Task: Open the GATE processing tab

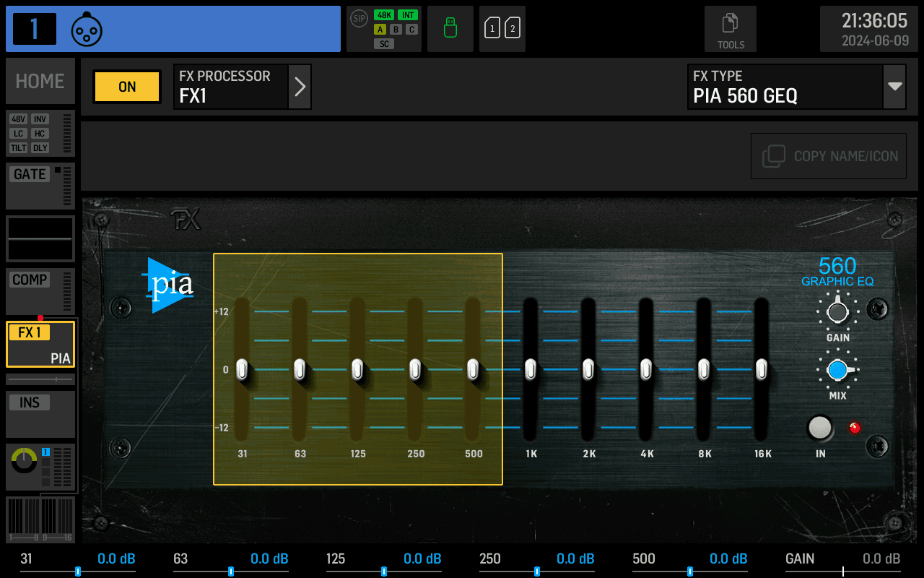Action: [40, 186]
